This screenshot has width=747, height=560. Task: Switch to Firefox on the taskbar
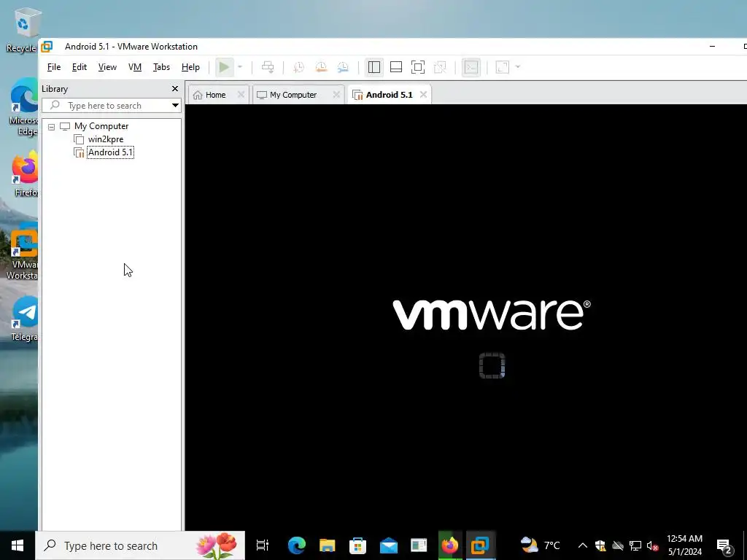pos(449,545)
